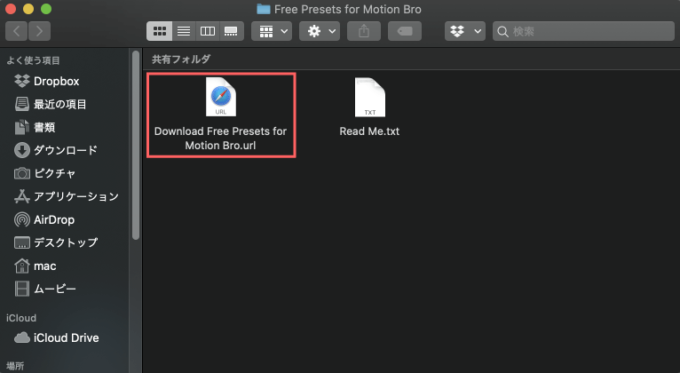Click the folder icon in title bar

263,9
